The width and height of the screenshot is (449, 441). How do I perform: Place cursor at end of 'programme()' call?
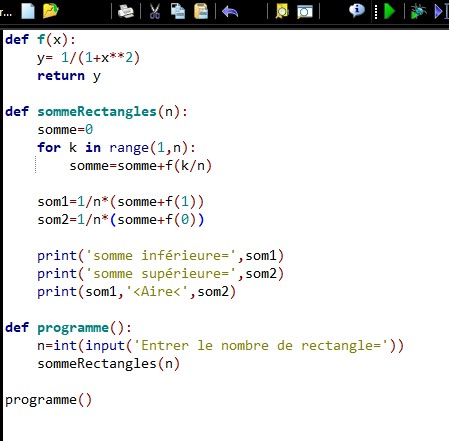pyautogui.click(x=92, y=400)
